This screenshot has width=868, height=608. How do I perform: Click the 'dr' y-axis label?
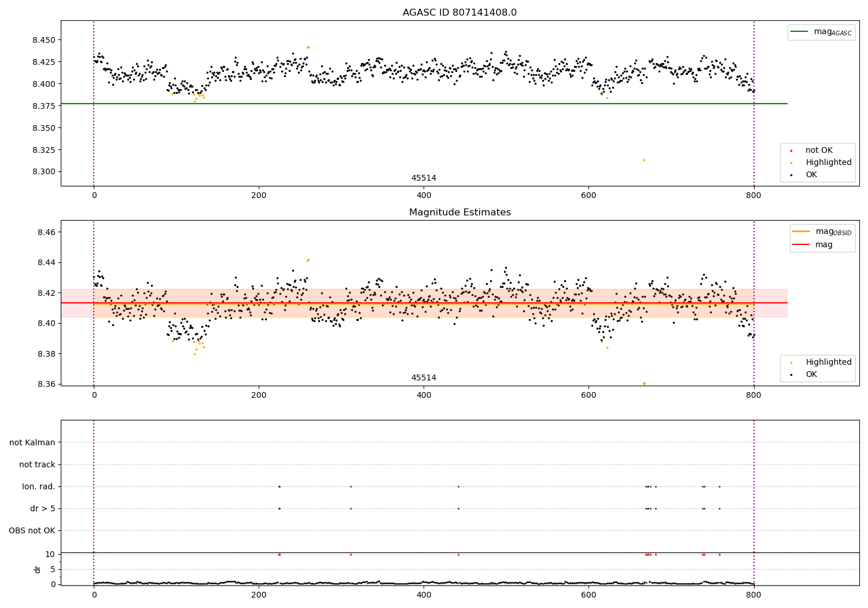coord(38,569)
